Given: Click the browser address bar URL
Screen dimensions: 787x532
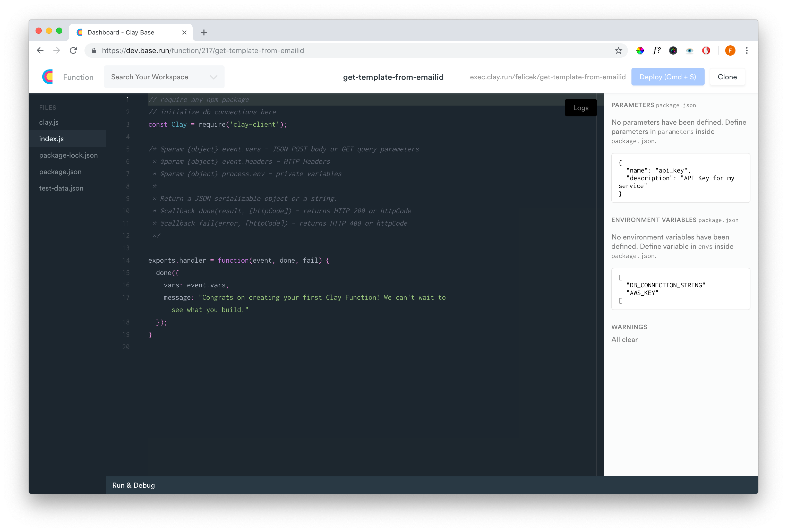Looking at the screenshot, I should coord(203,50).
